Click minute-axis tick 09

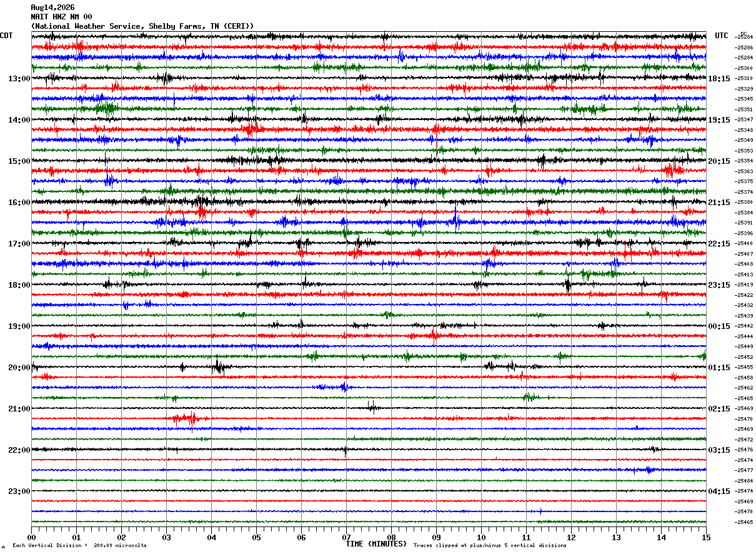[436, 537]
